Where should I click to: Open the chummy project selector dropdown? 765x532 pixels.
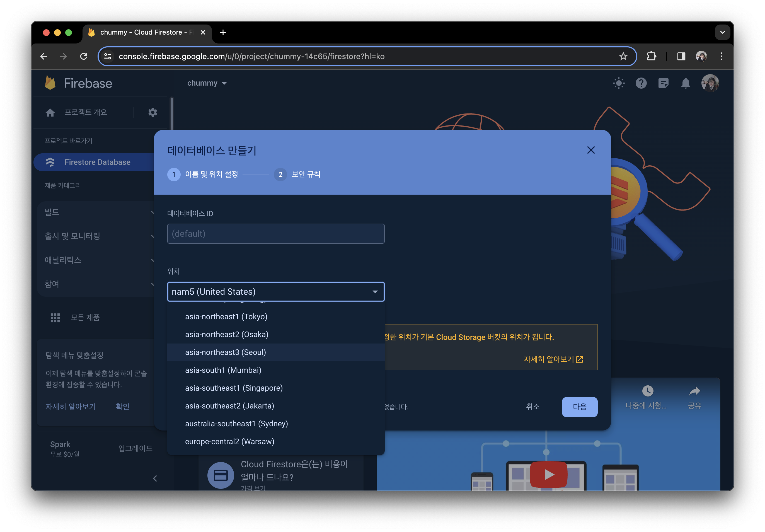click(x=207, y=83)
